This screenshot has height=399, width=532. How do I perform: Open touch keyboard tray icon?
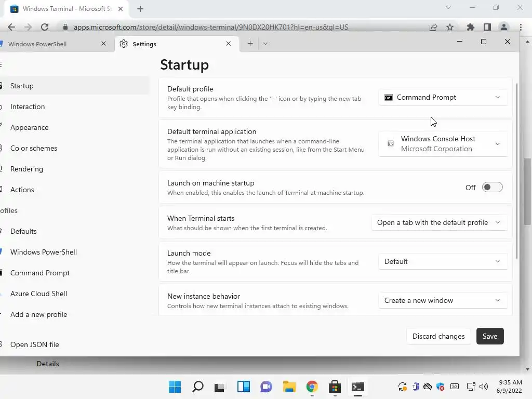(455, 387)
